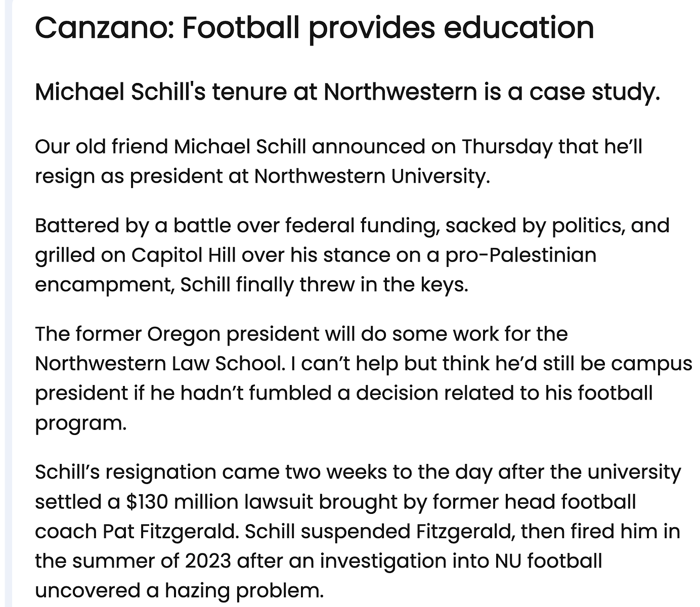Click the paragraph starting "Battered by a battle"

[352, 255]
